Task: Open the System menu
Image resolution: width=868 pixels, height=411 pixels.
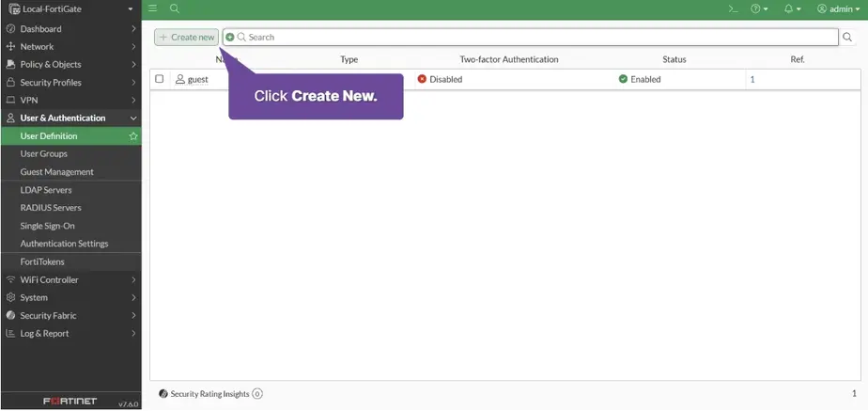Action: pyautogui.click(x=70, y=297)
